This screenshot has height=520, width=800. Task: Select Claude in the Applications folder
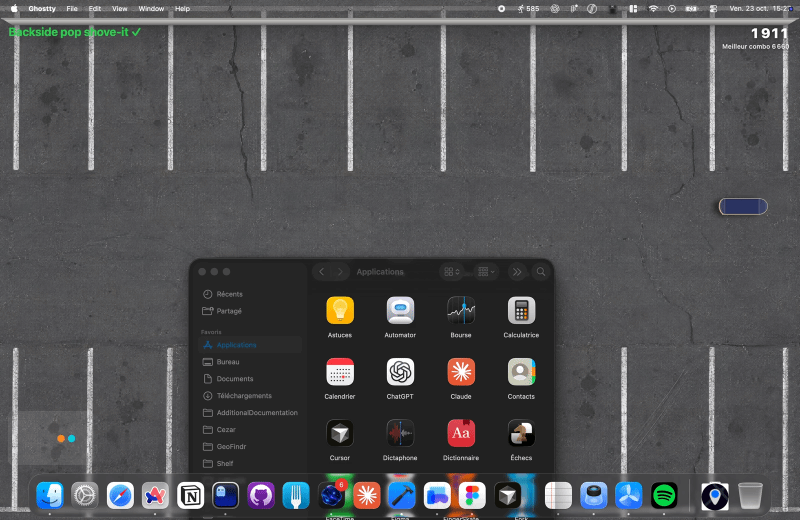pyautogui.click(x=461, y=372)
